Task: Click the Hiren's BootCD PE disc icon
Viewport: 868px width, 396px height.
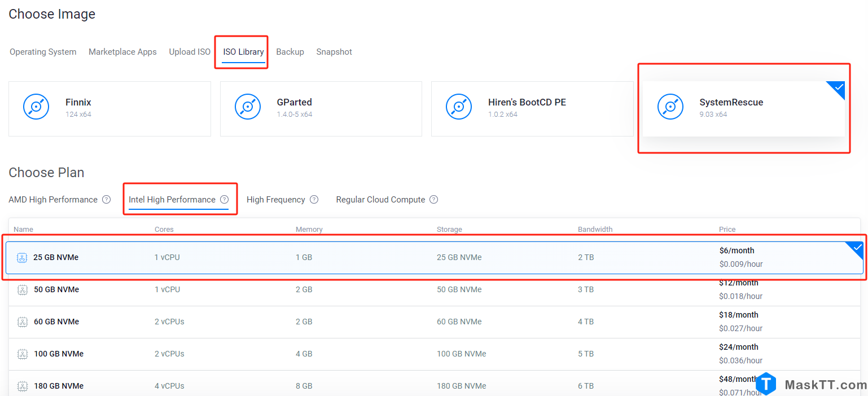Action: pos(458,107)
